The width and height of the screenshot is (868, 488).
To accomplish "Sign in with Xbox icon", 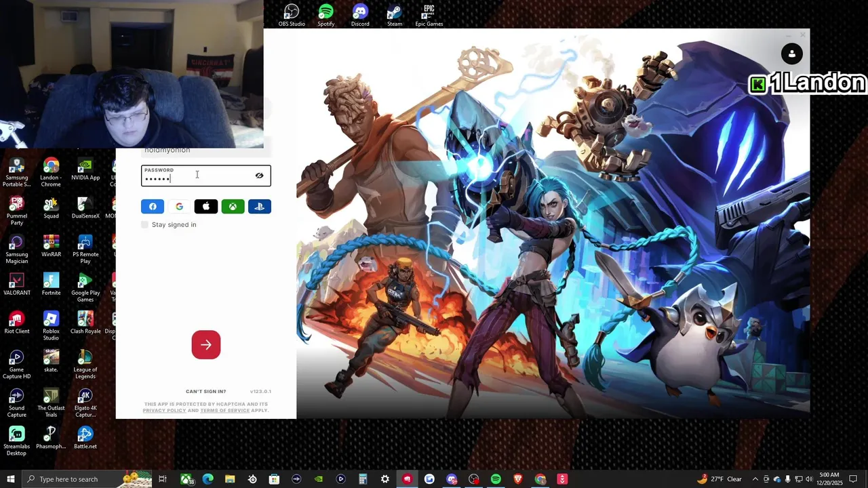I will 233,207.
